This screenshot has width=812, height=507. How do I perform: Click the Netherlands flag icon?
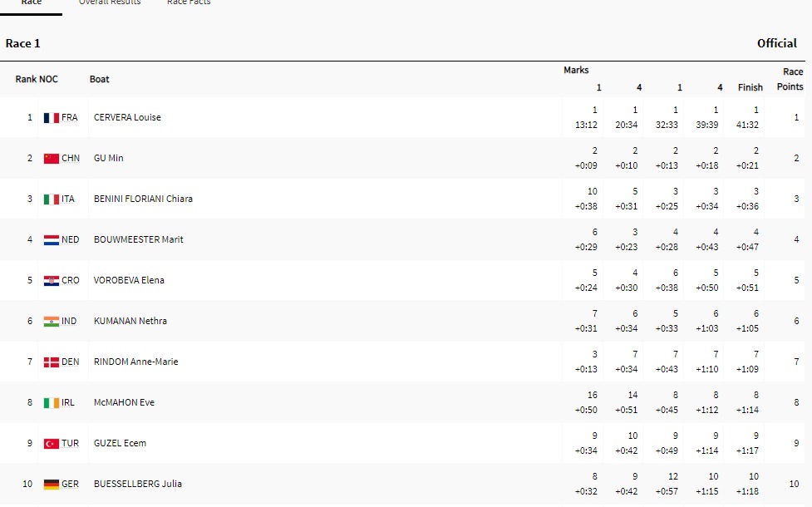[x=52, y=240]
